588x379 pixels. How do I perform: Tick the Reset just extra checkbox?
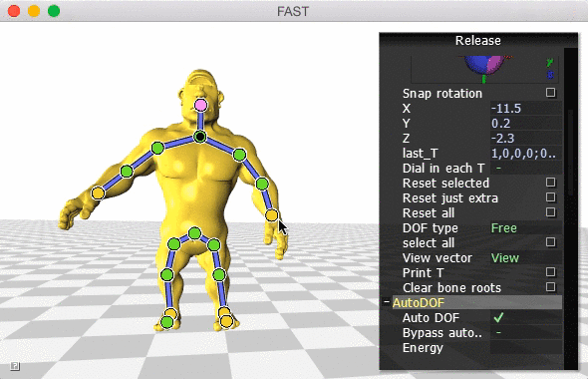pos(550,197)
